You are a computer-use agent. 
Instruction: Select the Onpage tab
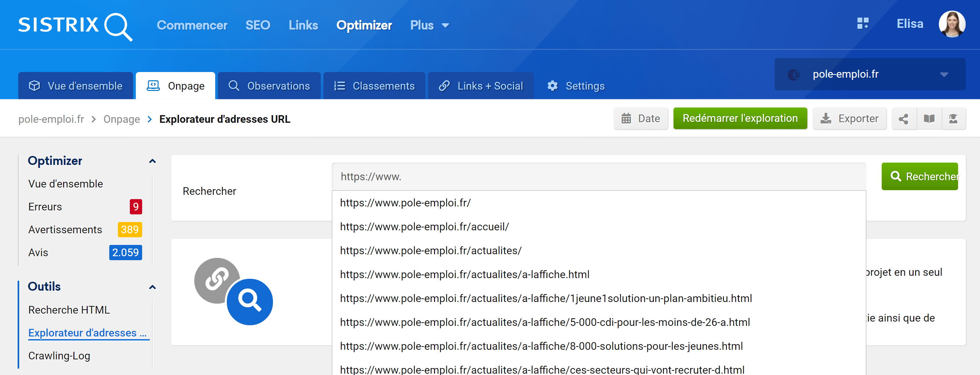coord(175,86)
